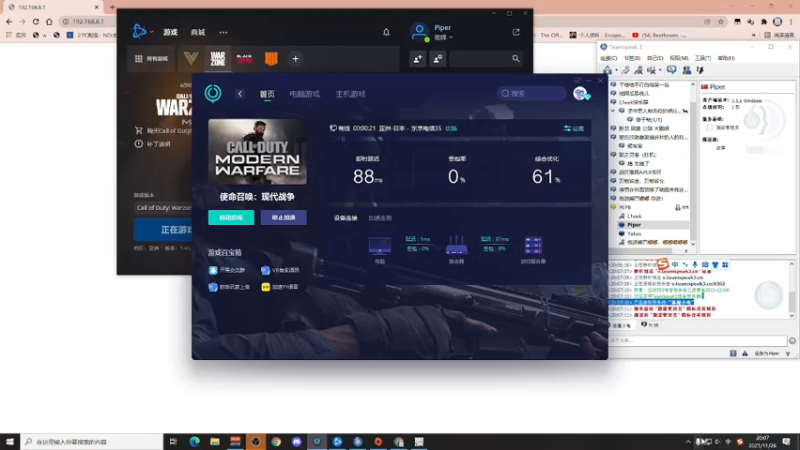Select the Black Ops Cold War icon
800x450 pixels.
point(244,59)
